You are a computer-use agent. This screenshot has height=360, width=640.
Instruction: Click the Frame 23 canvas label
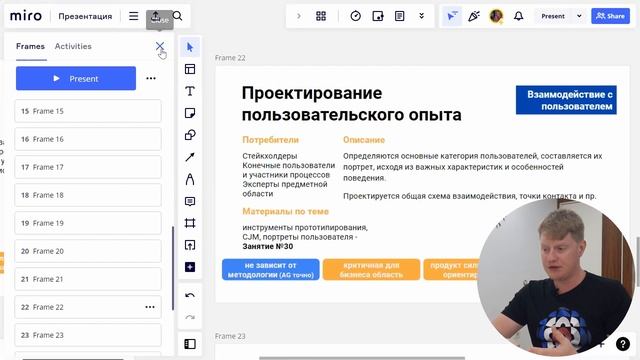230,336
